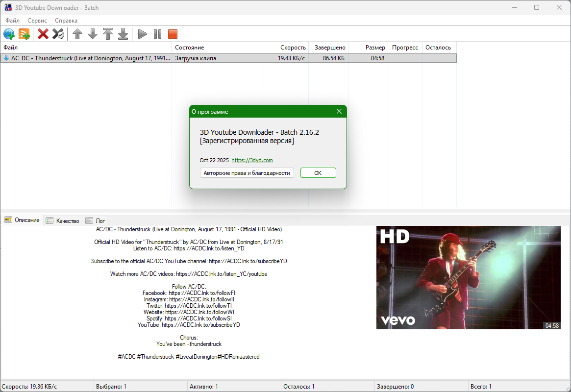Click the hashtags line #ACDC #Thunderstruck

point(189,357)
